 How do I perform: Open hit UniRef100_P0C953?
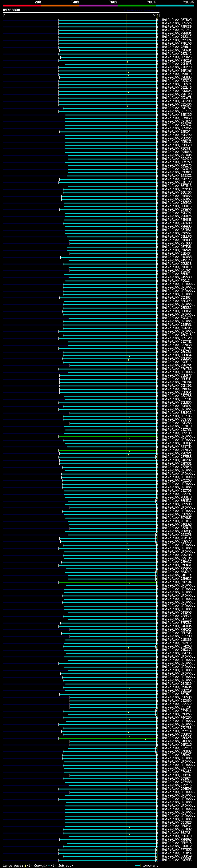[176, 860]
